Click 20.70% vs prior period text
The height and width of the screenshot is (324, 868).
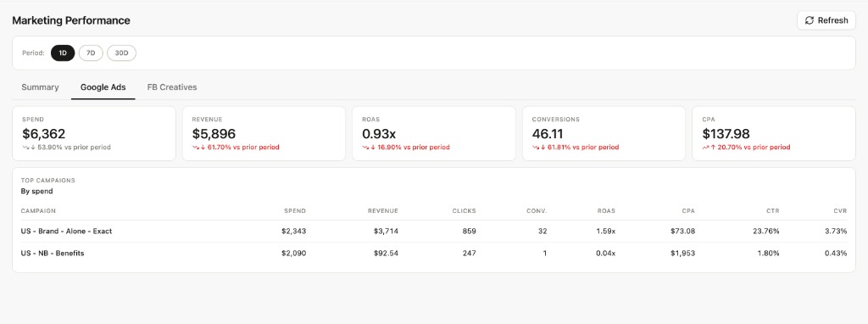(754, 148)
